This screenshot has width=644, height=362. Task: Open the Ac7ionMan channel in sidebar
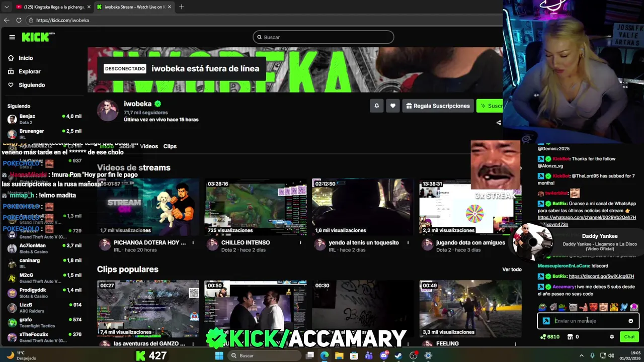click(44, 248)
